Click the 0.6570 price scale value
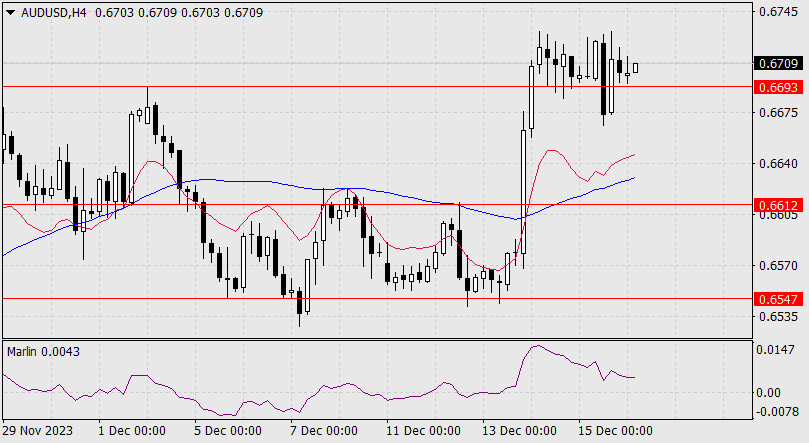The image size is (809, 443). (x=778, y=266)
